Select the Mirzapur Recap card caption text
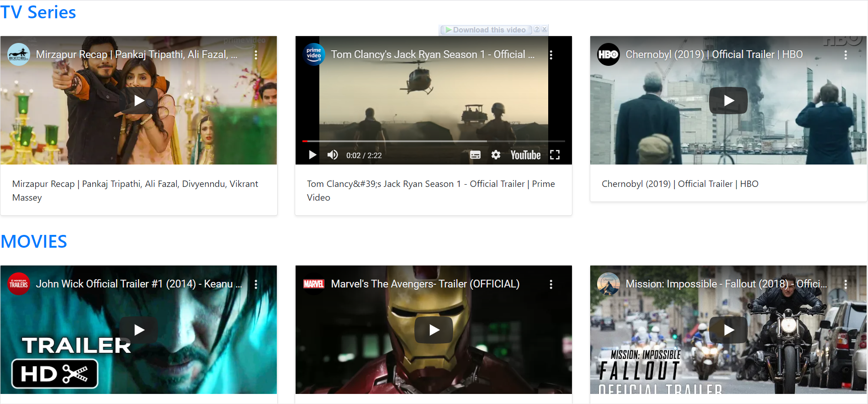The width and height of the screenshot is (868, 404). point(135,191)
